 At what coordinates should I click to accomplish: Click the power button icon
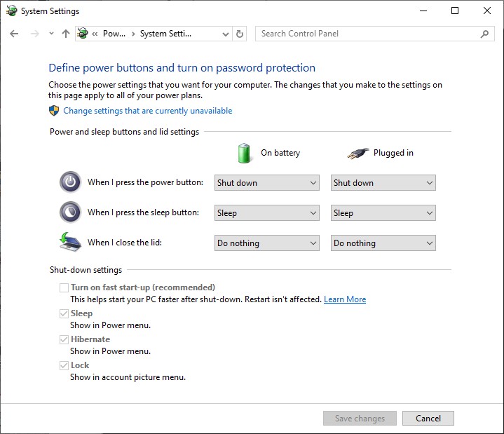[x=70, y=182]
